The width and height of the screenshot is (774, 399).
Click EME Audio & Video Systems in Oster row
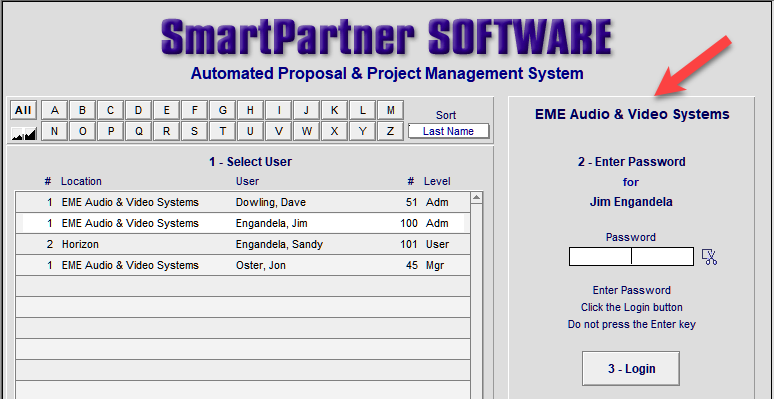[130, 265]
